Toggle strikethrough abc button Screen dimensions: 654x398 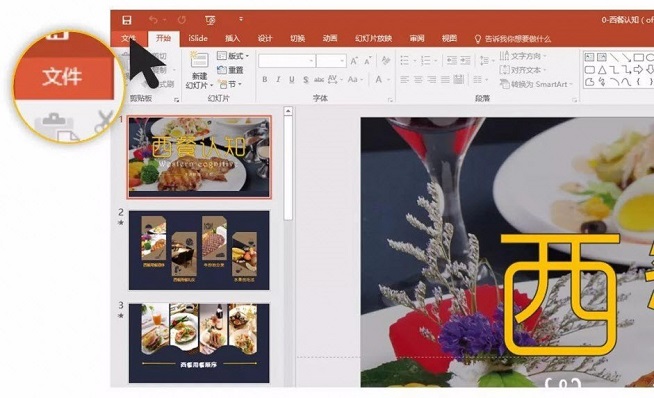click(319, 79)
